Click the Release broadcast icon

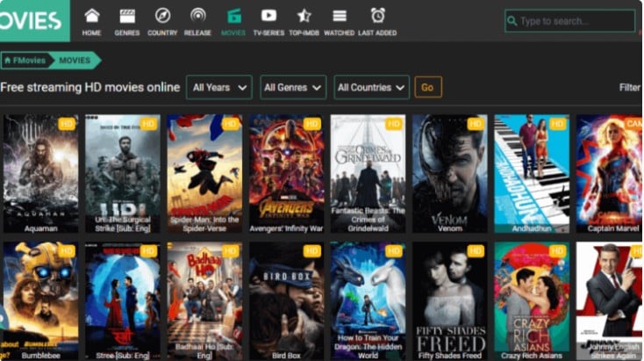[197, 16]
